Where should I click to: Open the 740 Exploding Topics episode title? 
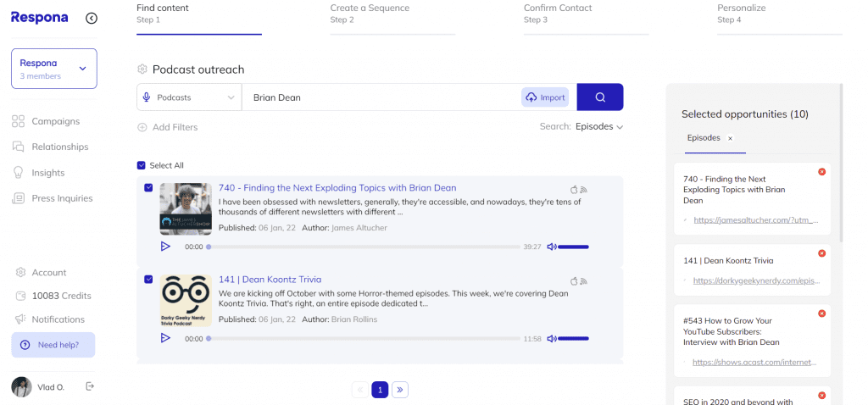pyautogui.click(x=337, y=188)
